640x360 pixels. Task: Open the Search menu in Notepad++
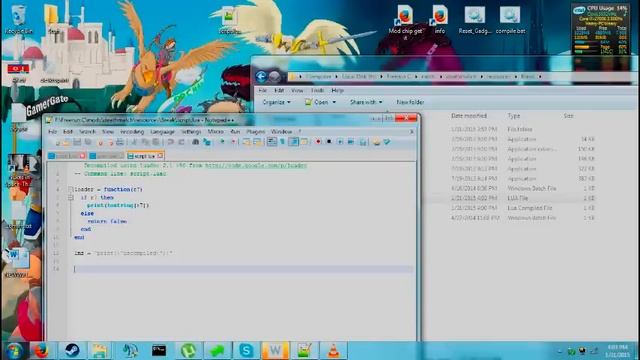tap(87, 132)
